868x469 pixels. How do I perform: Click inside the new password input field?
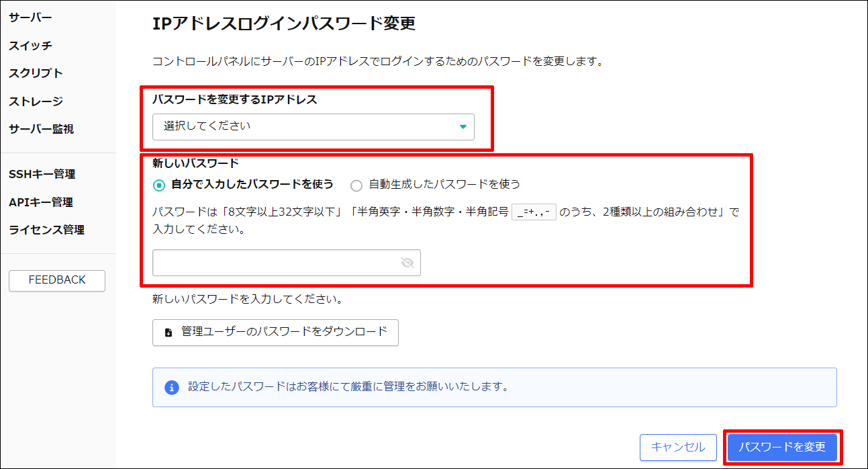[x=275, y=262]
